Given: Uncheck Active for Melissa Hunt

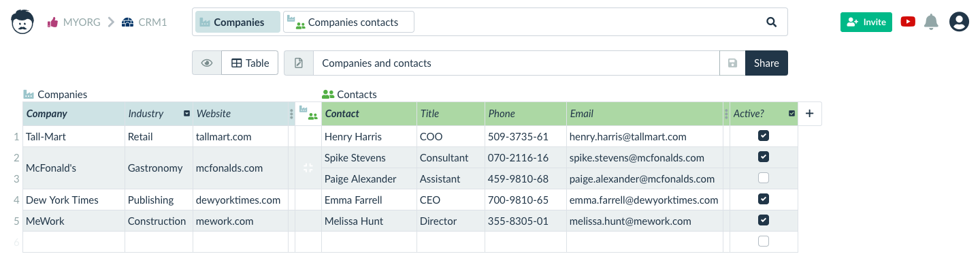Looking at the screenshot, I should coord(764,220).
